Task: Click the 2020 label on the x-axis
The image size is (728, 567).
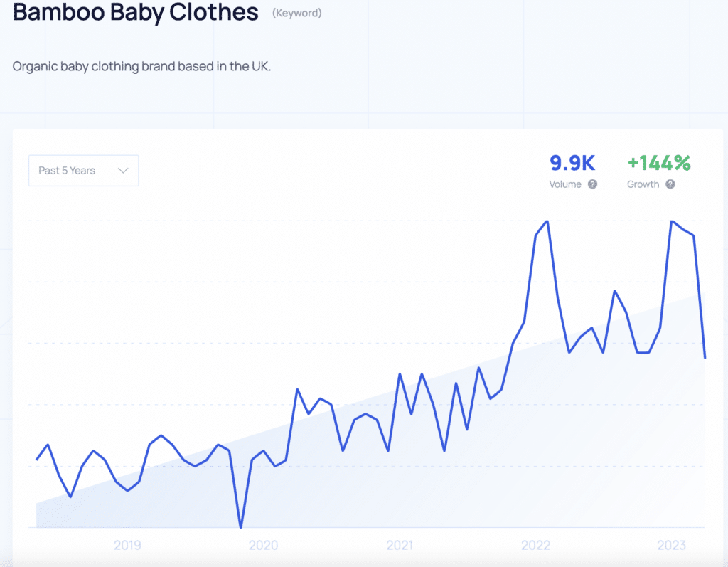Action: (263, 546)
